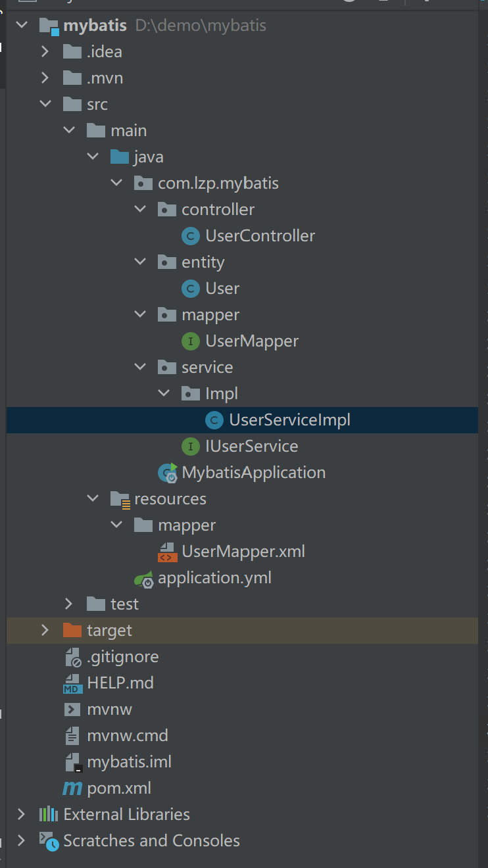The height and width of the screenshot is (868, 488).
Task: Click the UserController class icon
Action: point(190,236)
